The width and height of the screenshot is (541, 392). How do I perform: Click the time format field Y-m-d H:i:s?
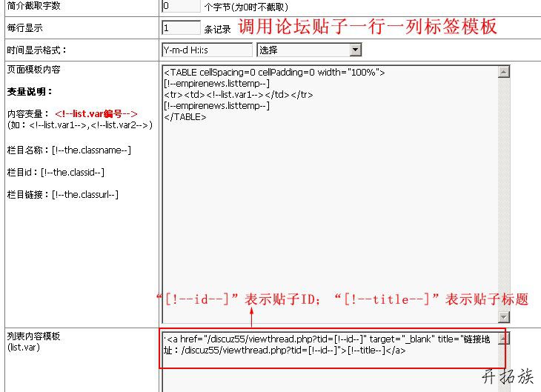tap(207, 50)
